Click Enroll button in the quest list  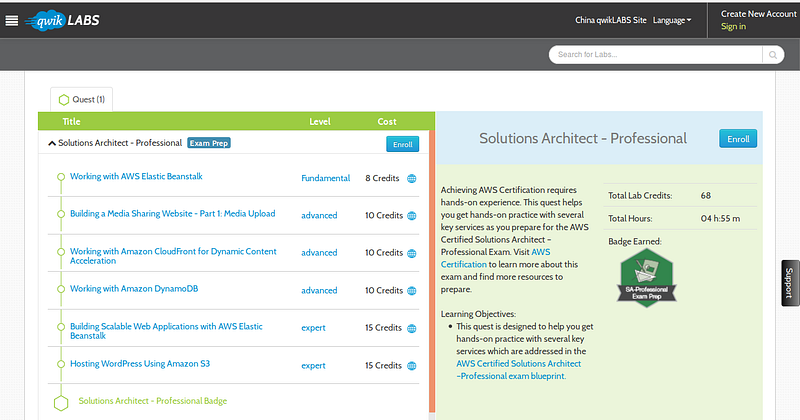[x=403, y=144]
